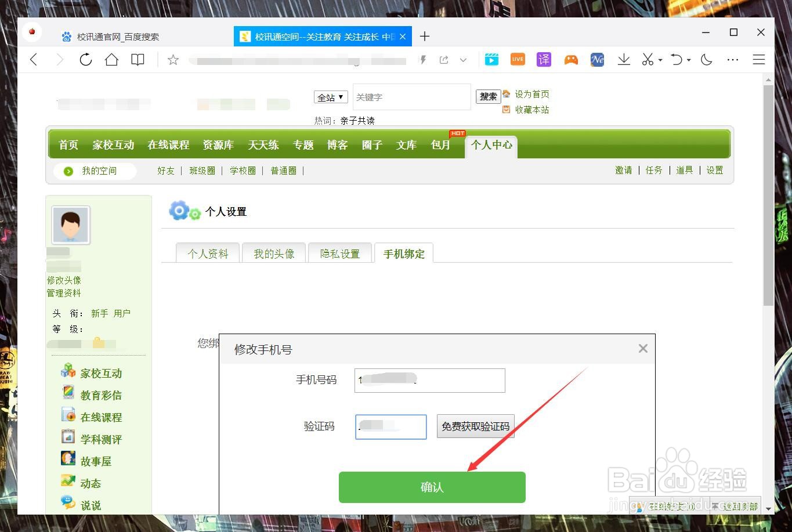Click the user avatar thumbnail
The height and width of the screenshot is (532, 792).
[71, 225]
